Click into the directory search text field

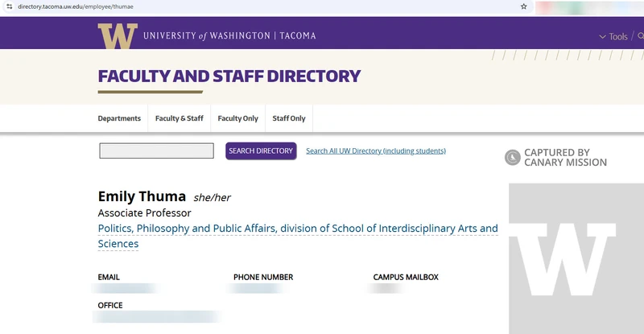click(156, 151)
